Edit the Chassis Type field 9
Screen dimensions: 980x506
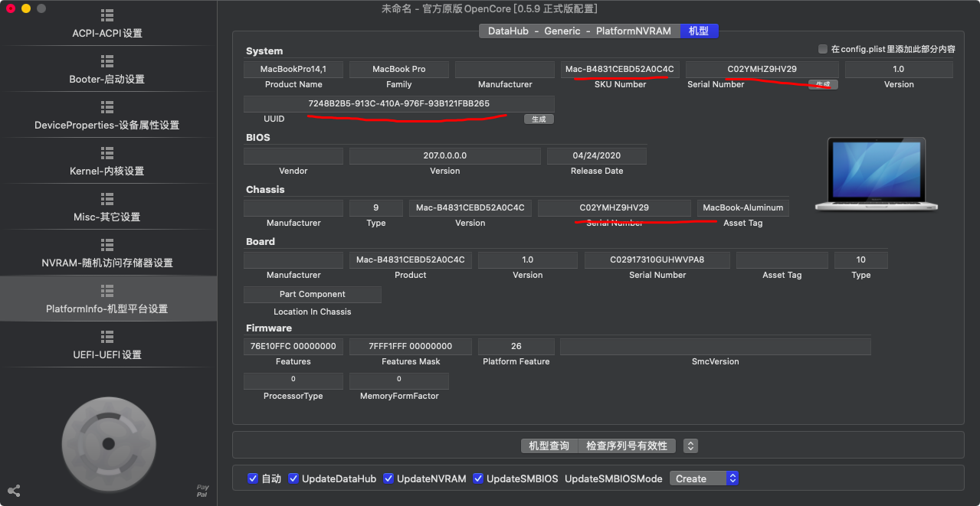pos(376,207)
